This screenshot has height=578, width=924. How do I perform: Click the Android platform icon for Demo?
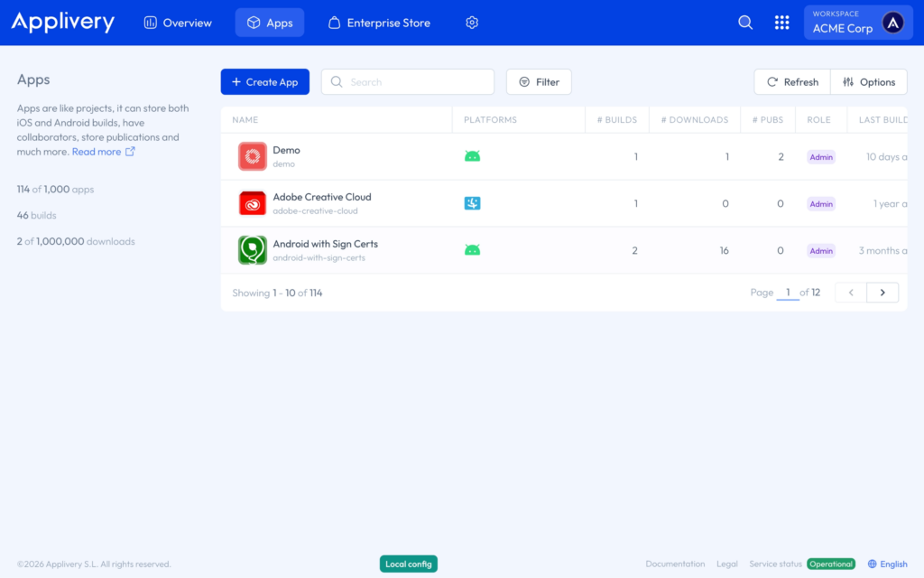point(472,156)
